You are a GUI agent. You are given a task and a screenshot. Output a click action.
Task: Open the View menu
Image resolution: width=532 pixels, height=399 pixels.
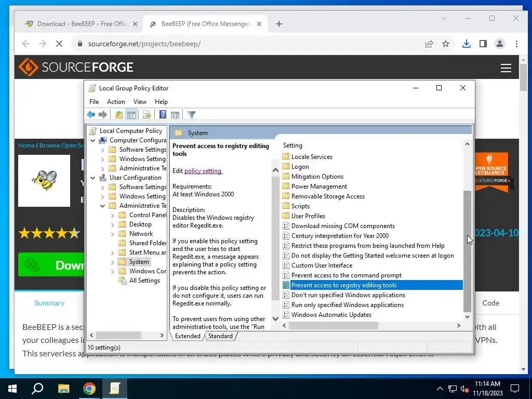[x=140, y=102]
